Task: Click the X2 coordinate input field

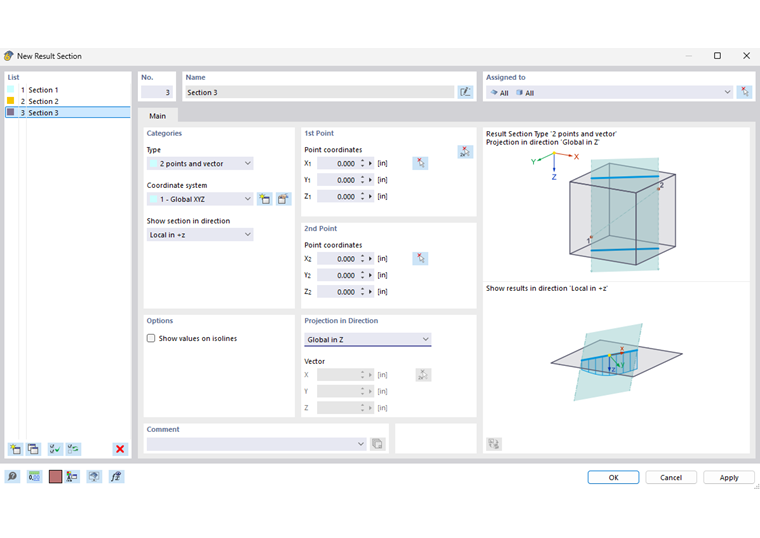Action: [338, 259]
